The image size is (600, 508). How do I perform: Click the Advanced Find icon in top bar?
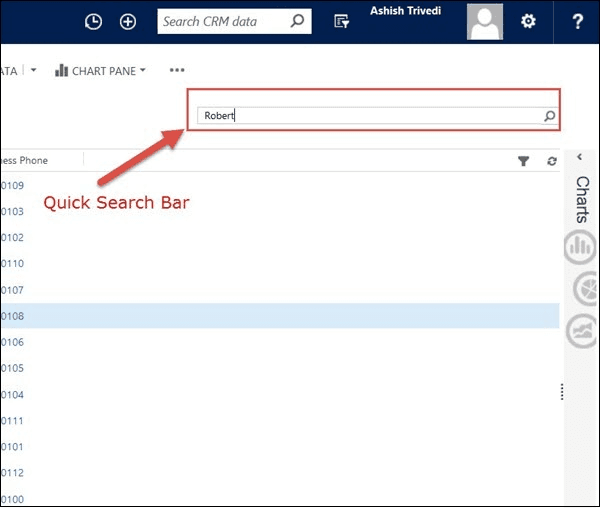point(342,21)
